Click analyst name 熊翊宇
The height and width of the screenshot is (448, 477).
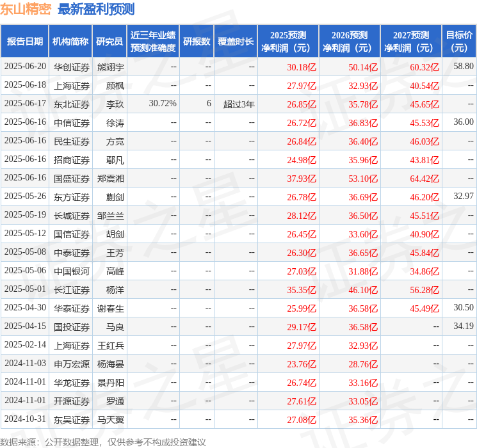pos(111,67)
